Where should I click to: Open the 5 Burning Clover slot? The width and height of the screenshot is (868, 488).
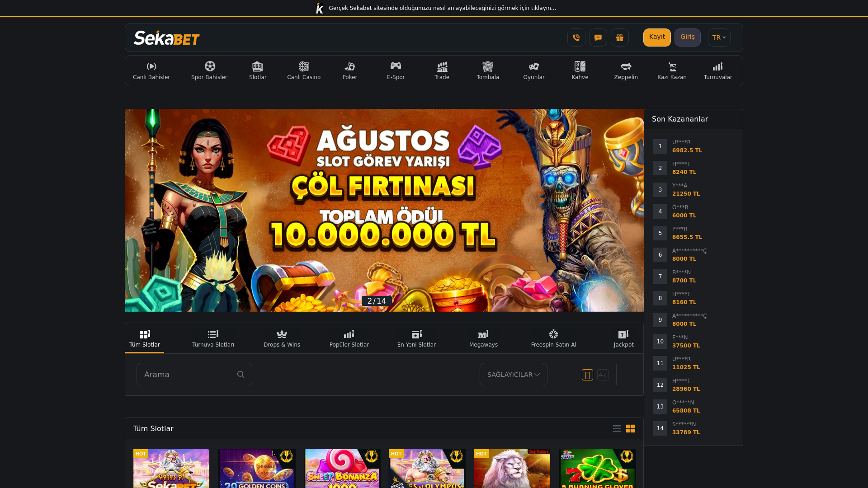click(598, 469)
